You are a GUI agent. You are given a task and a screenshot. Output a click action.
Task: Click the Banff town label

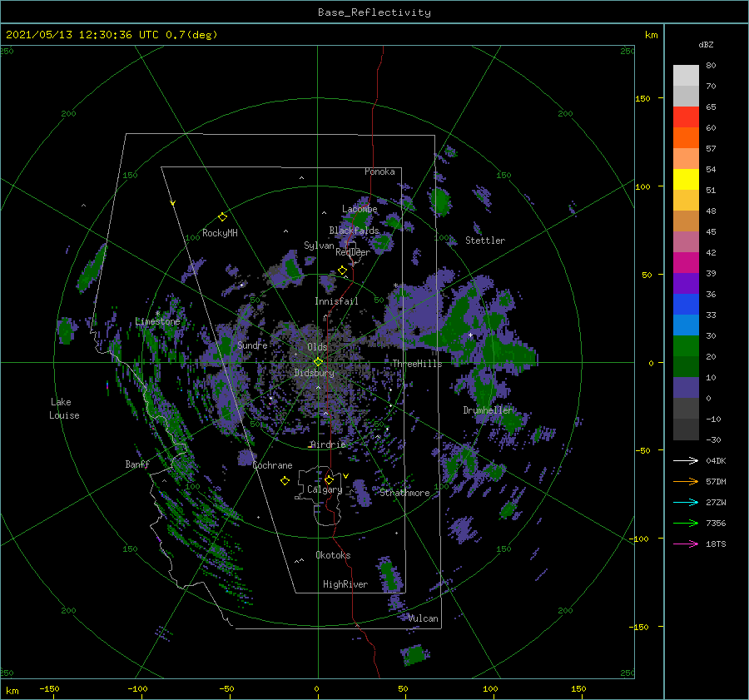click(x=137, y=464)
